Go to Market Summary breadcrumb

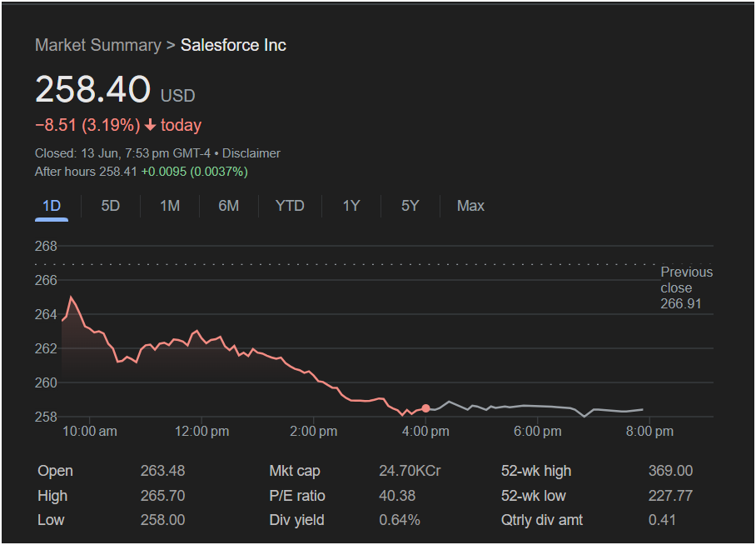98,45
